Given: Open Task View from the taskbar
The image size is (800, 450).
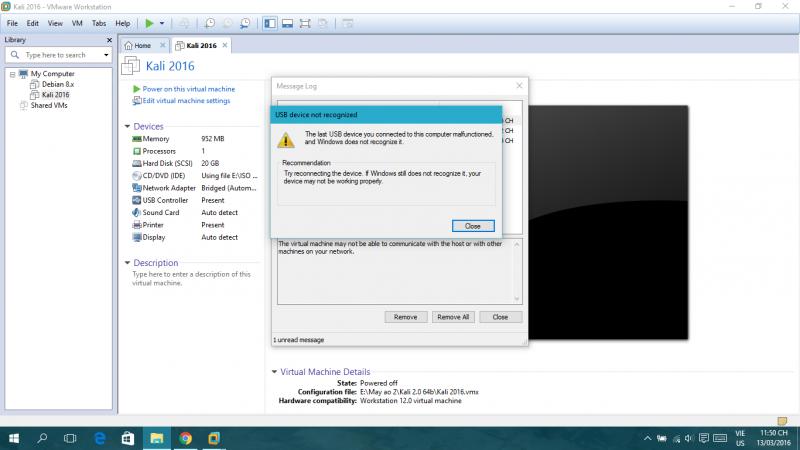Looking at the screenshot, I should click(70, 438).
